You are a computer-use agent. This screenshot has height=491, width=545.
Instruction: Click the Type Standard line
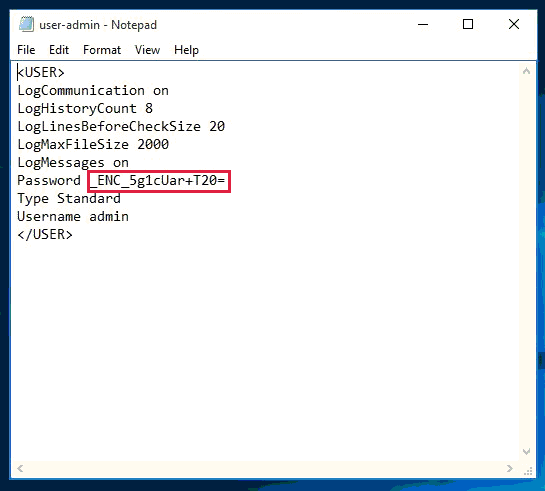[69, 198]
